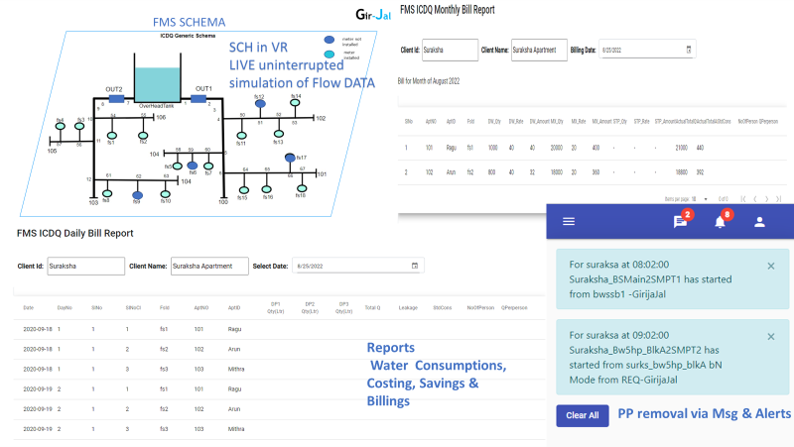Go to previous page of monthly report
This screenshot has height=447, width=794.
[x=755, y=199]
